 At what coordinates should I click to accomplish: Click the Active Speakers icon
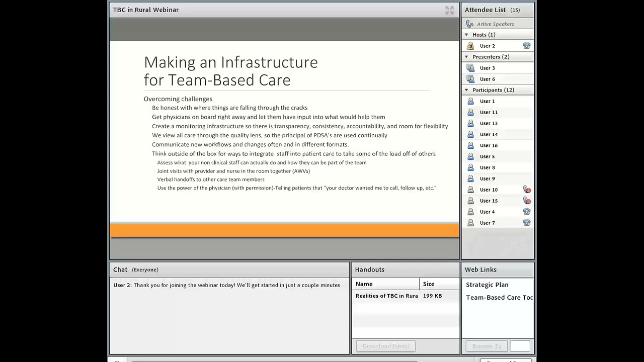point(470,24)
